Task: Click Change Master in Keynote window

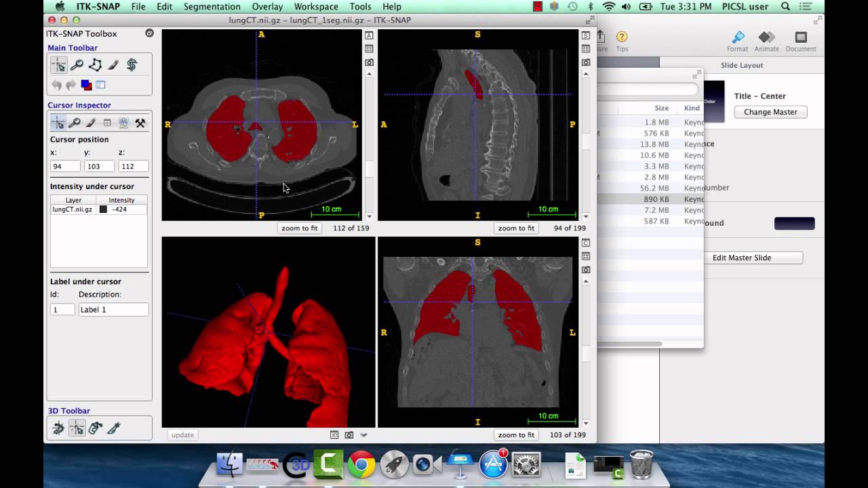Action: coord(770,112)
